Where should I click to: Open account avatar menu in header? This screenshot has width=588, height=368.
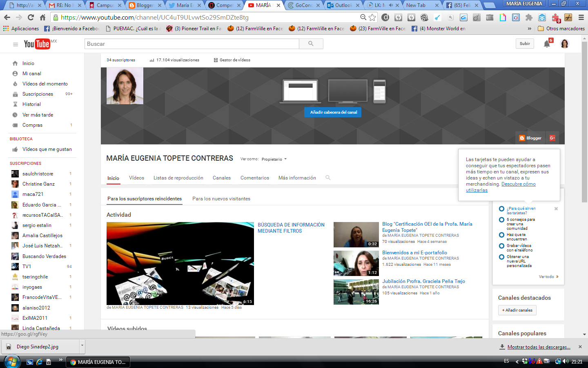(x=565, y=44)
